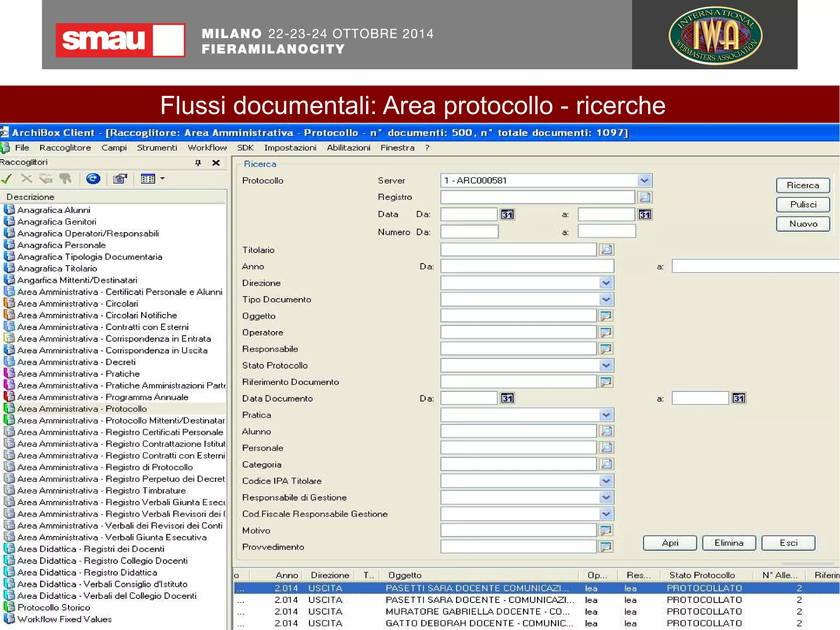This screenshot has height=630, width=840.
Task: Expand the Cod.Fiscale Responsabile Gestione dropdown
Action: click(x=606, y=514)
